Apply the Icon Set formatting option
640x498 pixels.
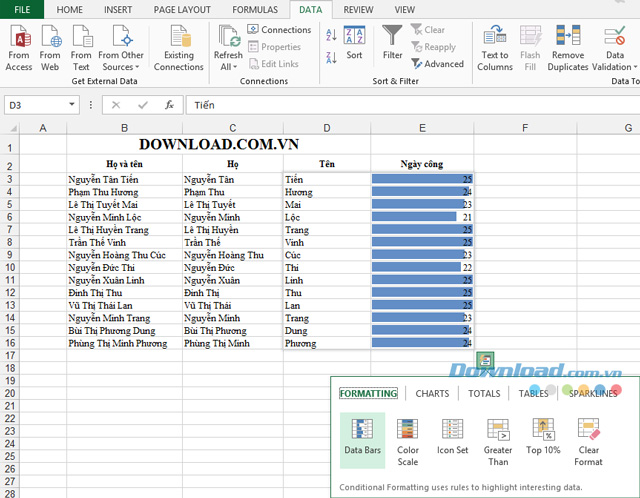[452, 436]
